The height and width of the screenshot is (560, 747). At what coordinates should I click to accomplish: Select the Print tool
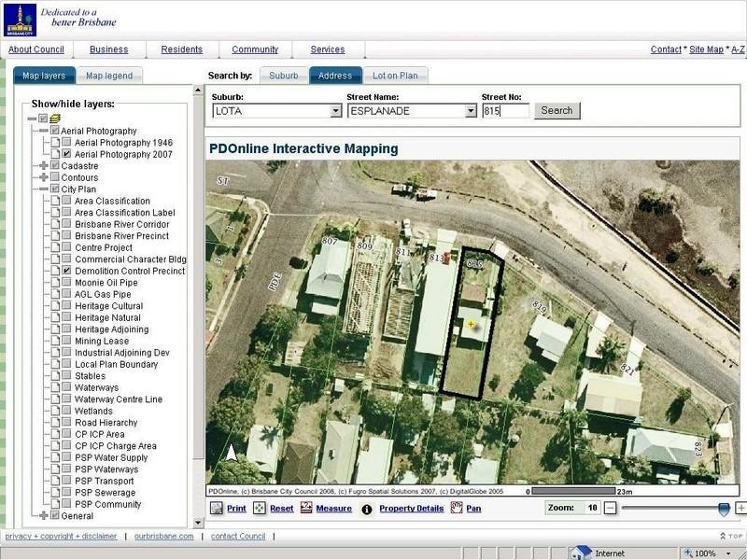[233, 509]
